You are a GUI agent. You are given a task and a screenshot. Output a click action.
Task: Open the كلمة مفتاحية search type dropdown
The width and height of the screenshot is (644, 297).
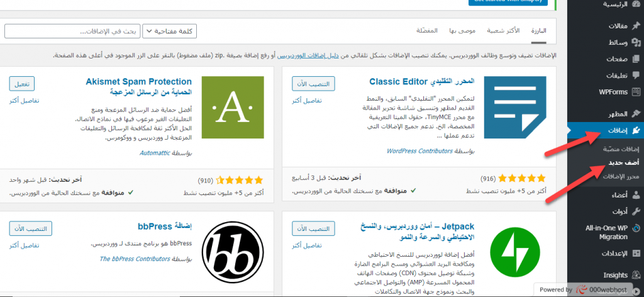(170, 31)
